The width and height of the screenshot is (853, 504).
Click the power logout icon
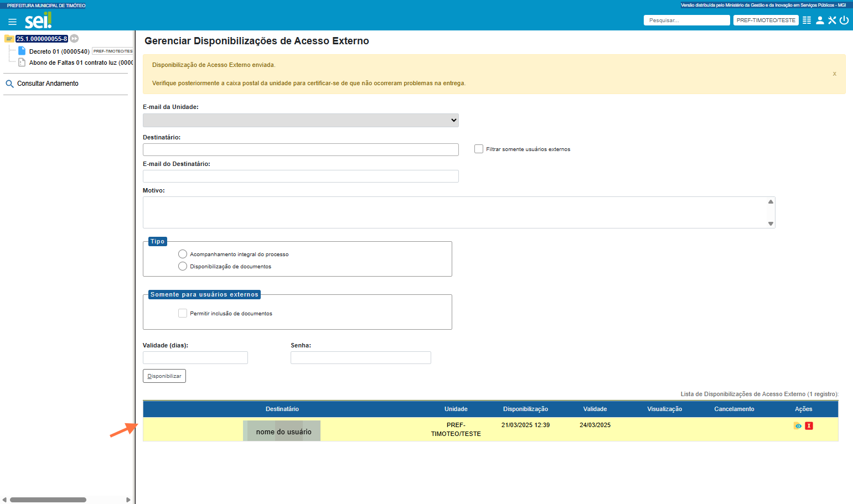[x=844, y=20]
